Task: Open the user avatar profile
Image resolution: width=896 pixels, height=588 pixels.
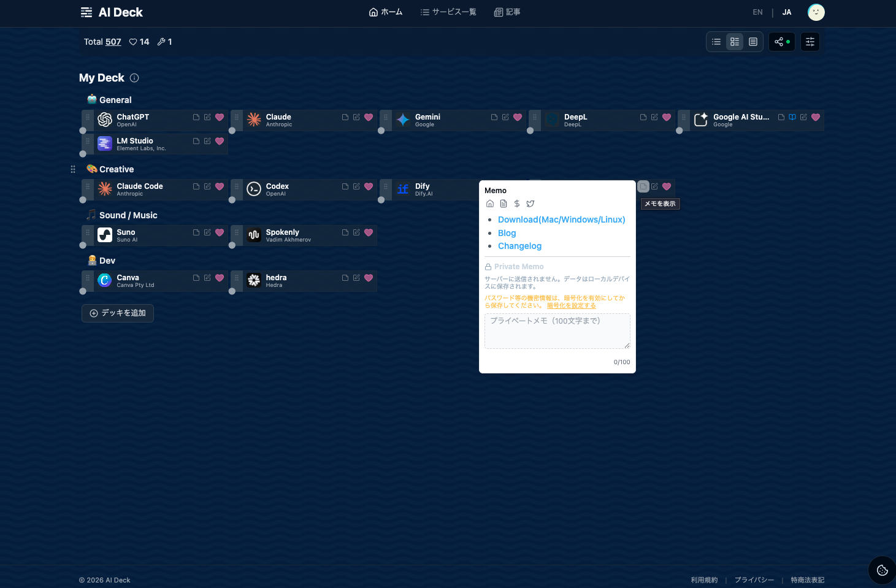Action: click(816, 12)
